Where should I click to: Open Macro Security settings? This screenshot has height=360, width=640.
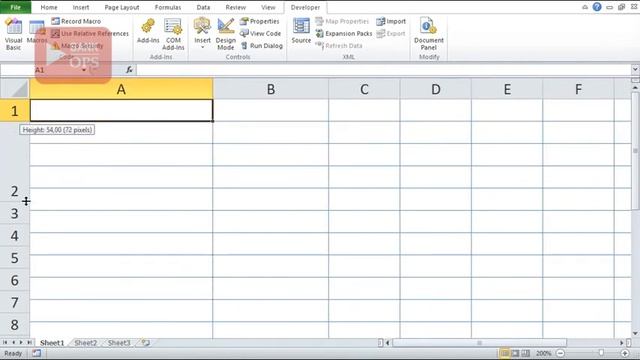pos(78,46)
